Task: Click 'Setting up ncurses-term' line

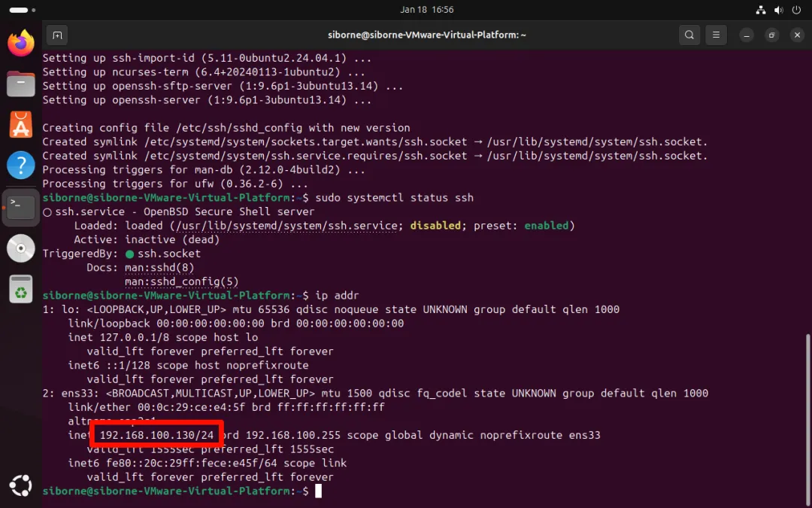Action: [x=204, y=72]
